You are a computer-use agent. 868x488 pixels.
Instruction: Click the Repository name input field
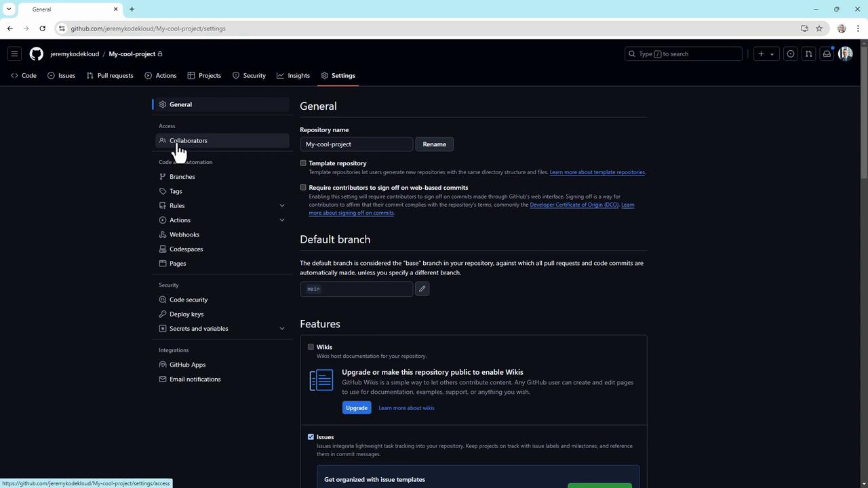(x=357, y=144)
